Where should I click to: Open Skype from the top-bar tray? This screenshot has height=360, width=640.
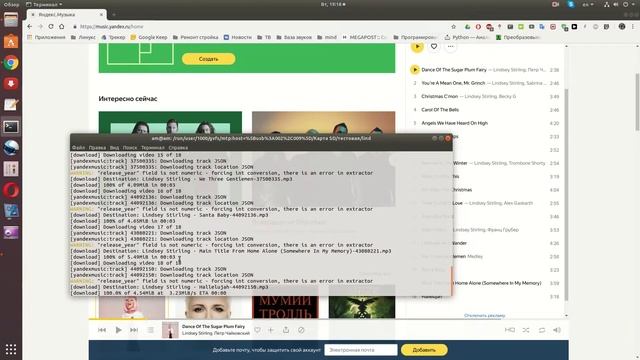pos(571,4)
